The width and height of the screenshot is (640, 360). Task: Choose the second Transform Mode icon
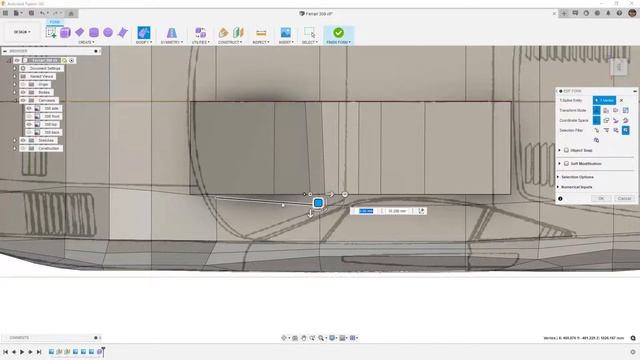coord(606,111)
